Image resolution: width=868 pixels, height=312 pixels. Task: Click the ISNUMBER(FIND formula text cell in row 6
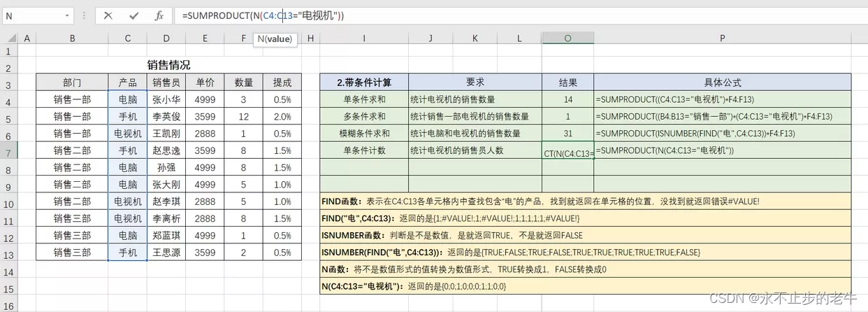(723, 133)
